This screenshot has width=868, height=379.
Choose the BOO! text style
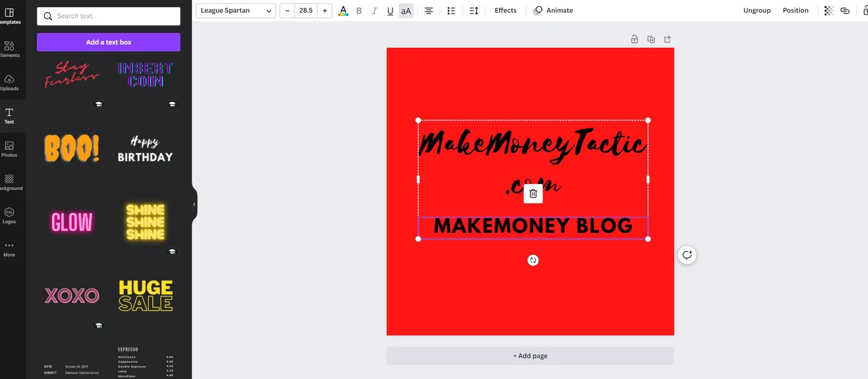(72, 148)
